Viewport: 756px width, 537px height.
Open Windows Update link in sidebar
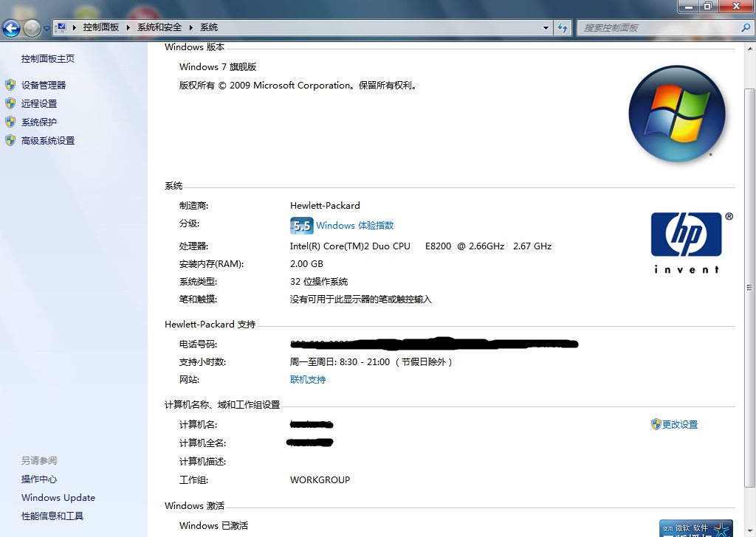(58, 497)
